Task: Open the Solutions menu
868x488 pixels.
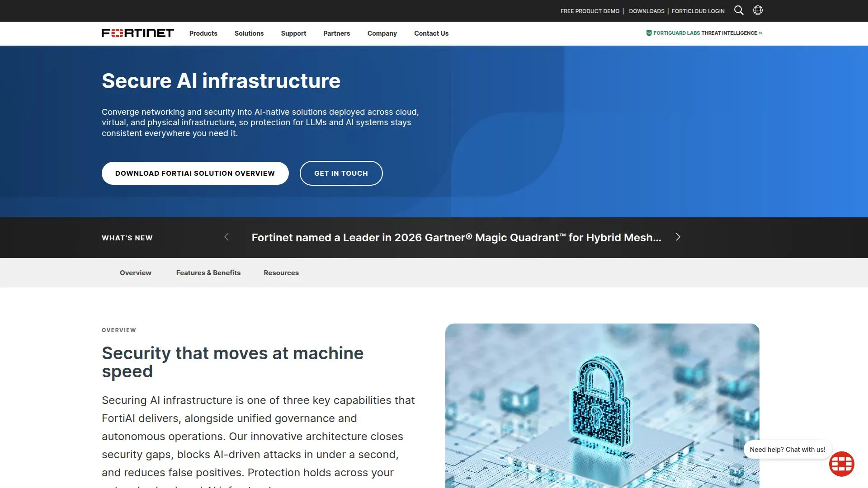Action: tap(249, 33)
